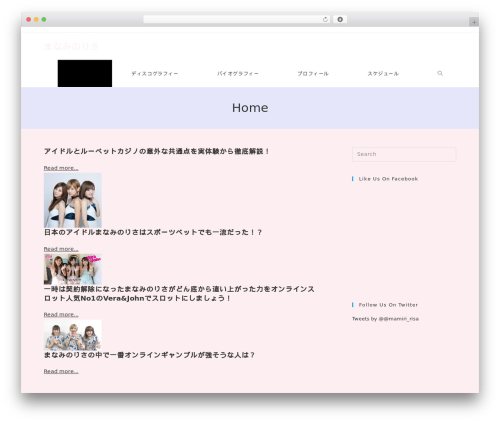500x423 pixels.
Task: Click the Home page title
Action: pyautogui.click(x=250, y=108)
